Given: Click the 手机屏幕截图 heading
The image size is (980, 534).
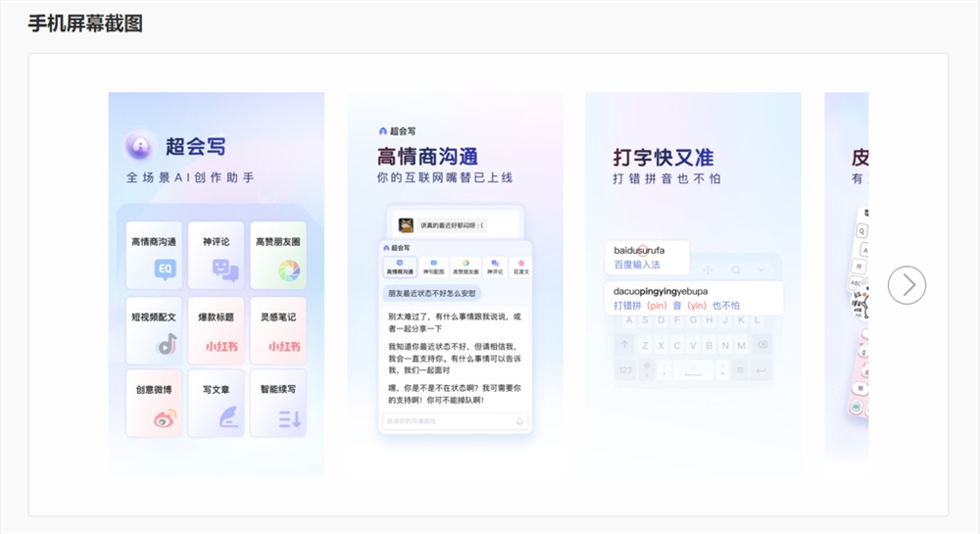Looking at the screenshot, I should point(85,24).
